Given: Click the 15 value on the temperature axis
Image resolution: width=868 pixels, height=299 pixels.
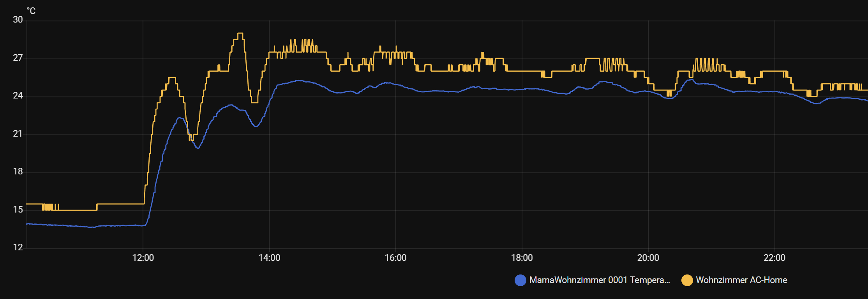Looking at the screenshot, I should [18, 210].
